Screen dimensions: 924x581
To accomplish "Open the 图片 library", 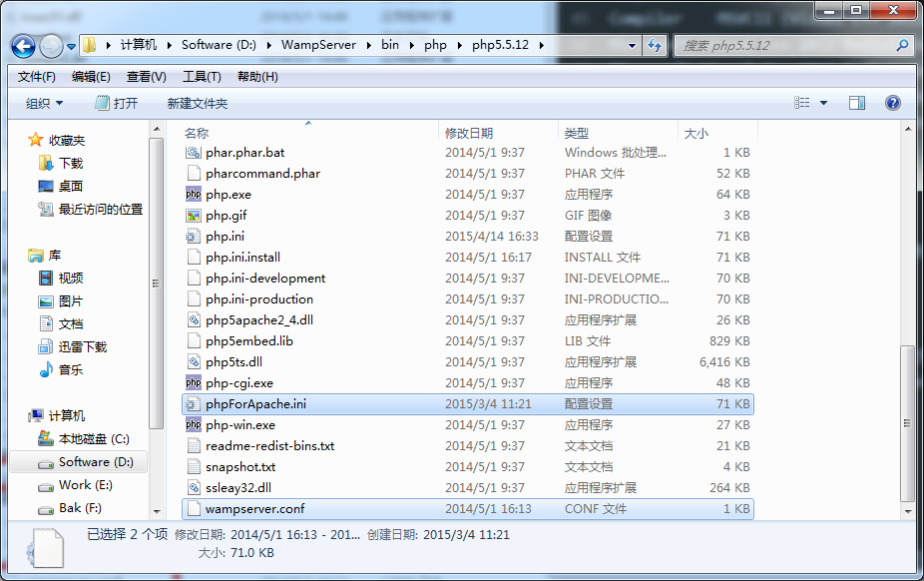I will tap(61, 300).
